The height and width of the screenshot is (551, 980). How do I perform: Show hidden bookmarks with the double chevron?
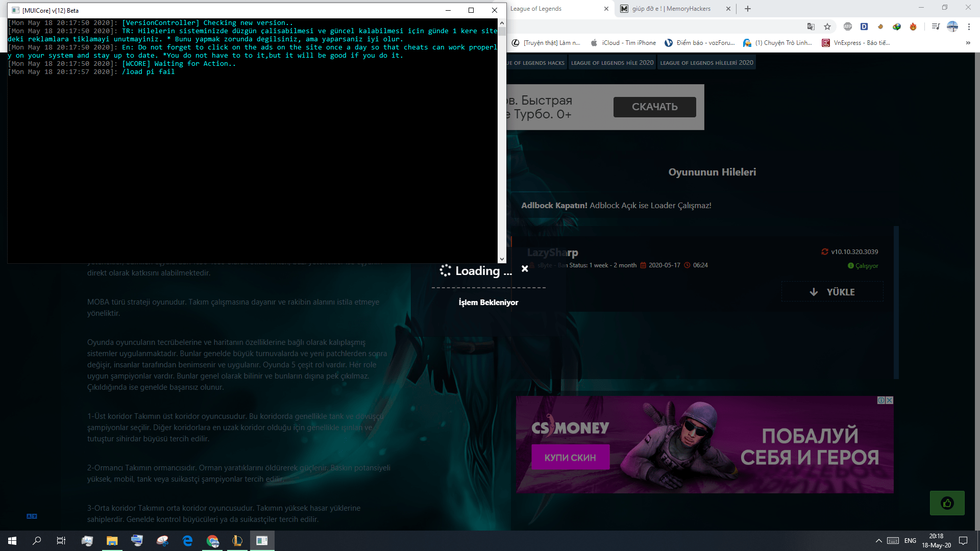[x=968, y=43]
